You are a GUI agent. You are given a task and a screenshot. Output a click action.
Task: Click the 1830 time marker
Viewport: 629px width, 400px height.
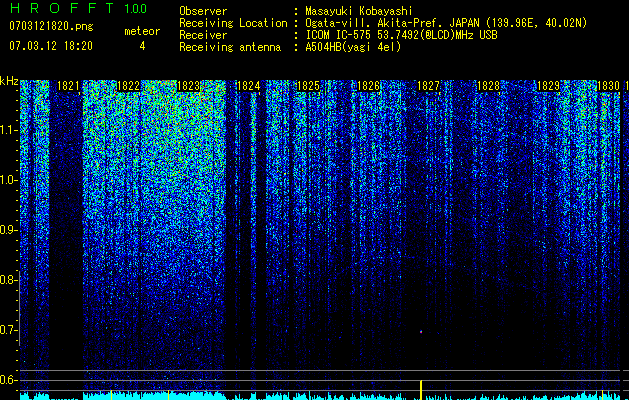(x=608, y=86)
